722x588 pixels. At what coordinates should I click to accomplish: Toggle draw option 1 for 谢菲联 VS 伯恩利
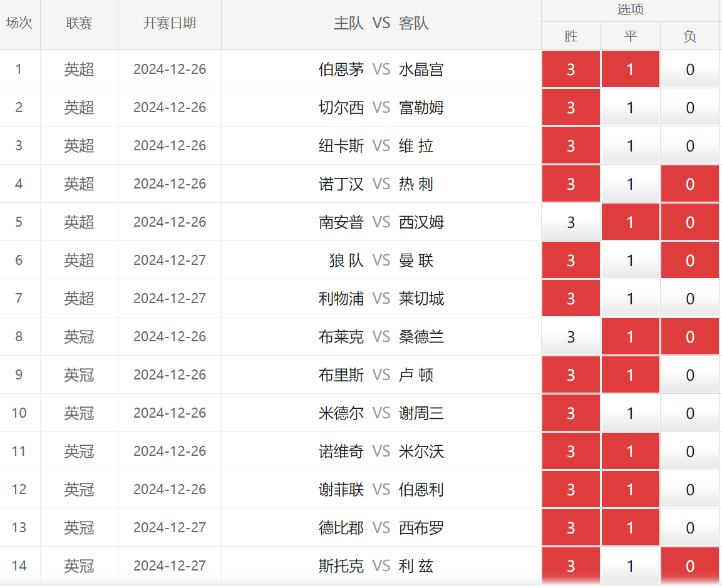coord(631,490)
